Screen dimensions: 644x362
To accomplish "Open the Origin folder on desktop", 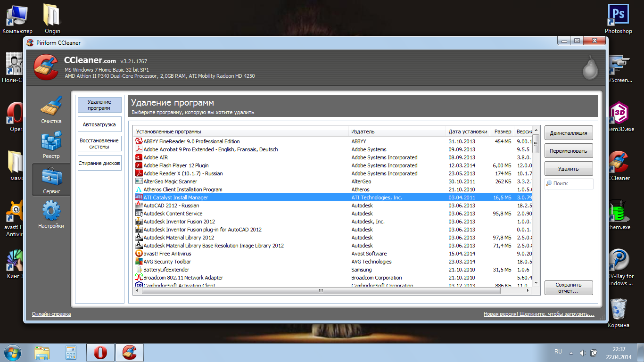I will 52,19.
